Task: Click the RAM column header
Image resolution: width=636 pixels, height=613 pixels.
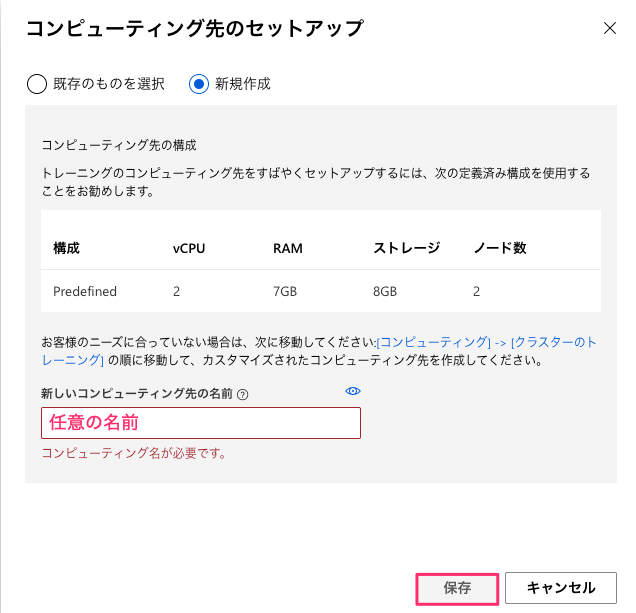Action: 288,247
